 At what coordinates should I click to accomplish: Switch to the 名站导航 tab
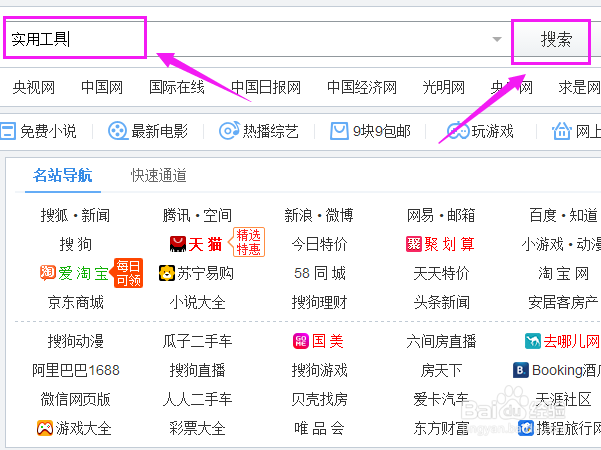(x=62, y=176)
